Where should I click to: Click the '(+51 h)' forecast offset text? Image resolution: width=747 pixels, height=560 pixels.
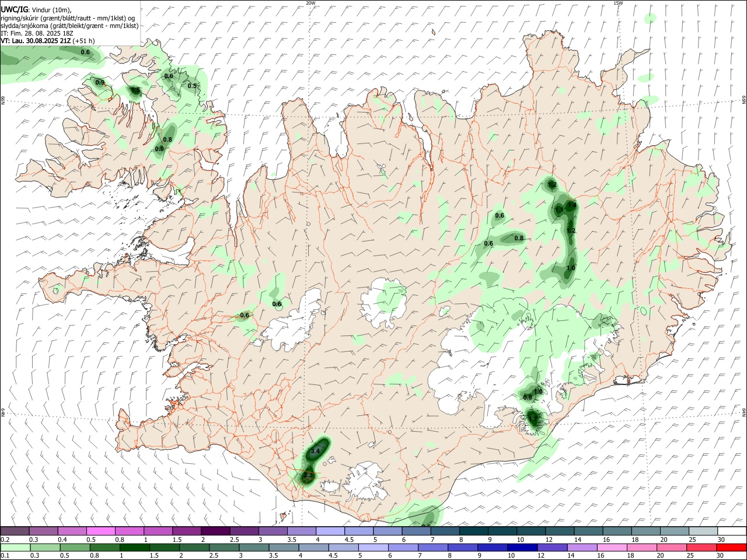pos(84,41)
